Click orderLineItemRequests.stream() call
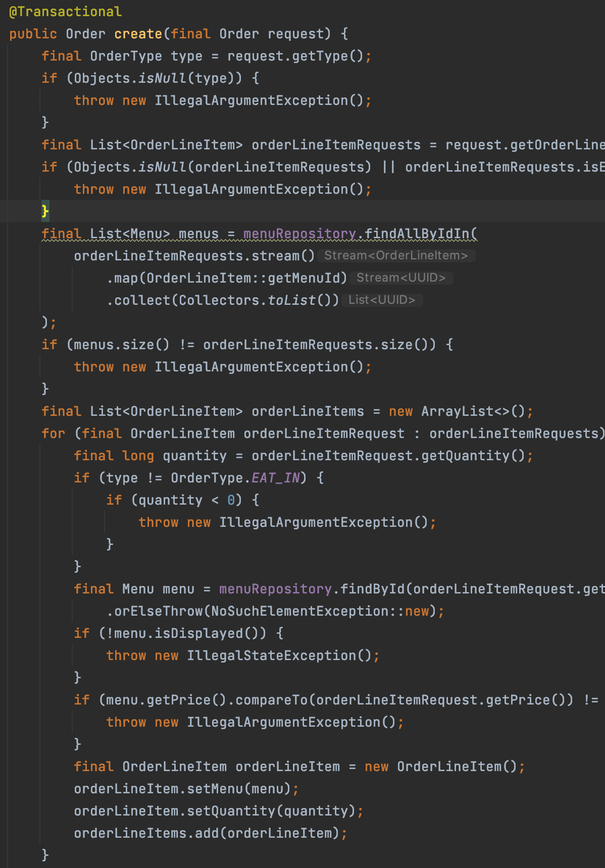The image size is (605, 868). point(194,256)
